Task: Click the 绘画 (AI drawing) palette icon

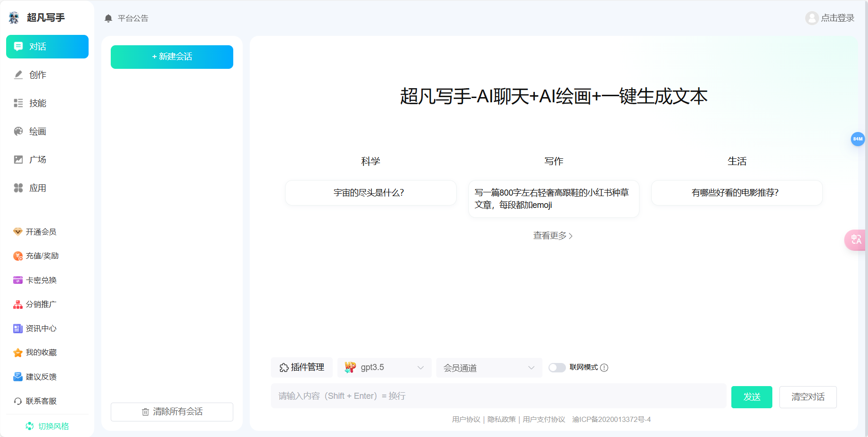Action: [x=17, y=131]
